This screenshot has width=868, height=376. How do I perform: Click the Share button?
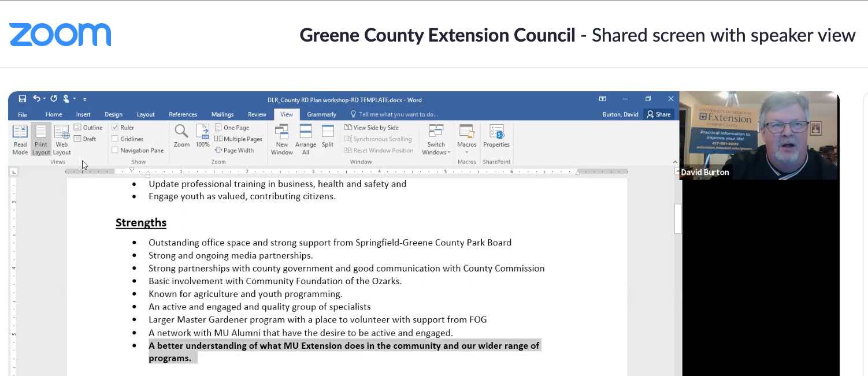point(659,114)
